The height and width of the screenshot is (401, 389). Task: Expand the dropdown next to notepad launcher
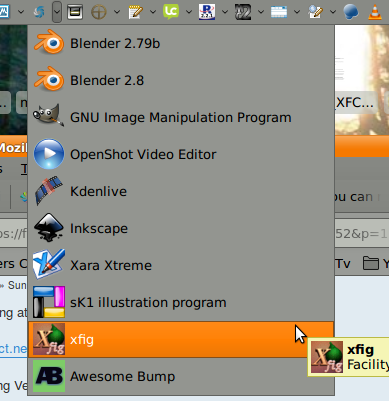click(x=153, y=12)
